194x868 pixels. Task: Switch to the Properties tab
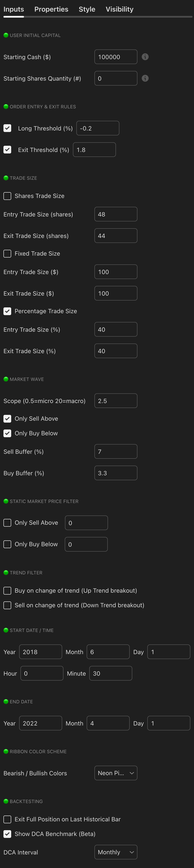(x=51, y=9)
